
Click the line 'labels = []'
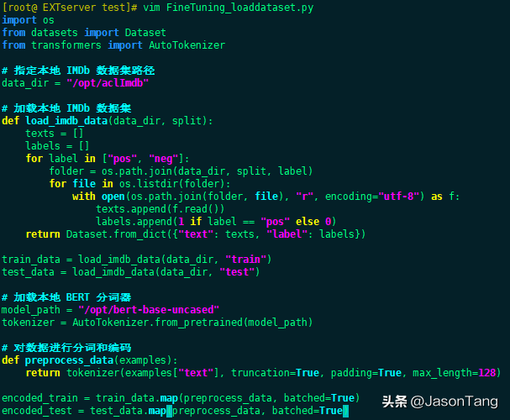click(58, 146)
